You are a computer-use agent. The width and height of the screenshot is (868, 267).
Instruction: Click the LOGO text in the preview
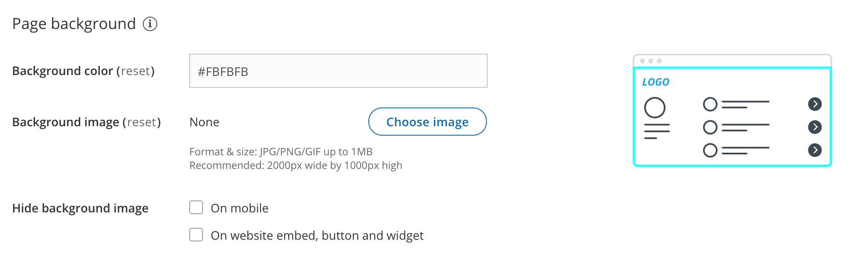[656, 82]
